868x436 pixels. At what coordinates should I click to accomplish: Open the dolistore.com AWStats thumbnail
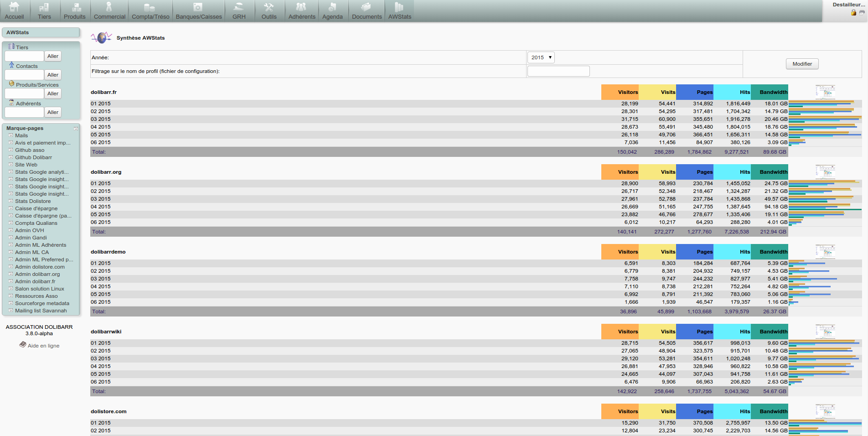(x=825, y=411)
